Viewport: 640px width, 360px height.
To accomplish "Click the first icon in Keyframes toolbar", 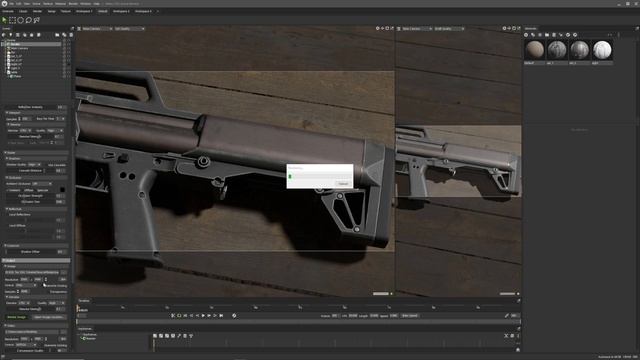I will click(155, 336).
